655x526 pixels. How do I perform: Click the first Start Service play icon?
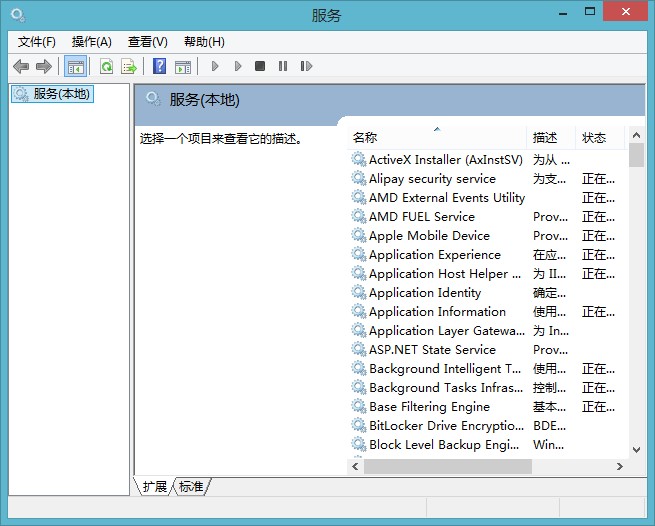tap(215, 66)
